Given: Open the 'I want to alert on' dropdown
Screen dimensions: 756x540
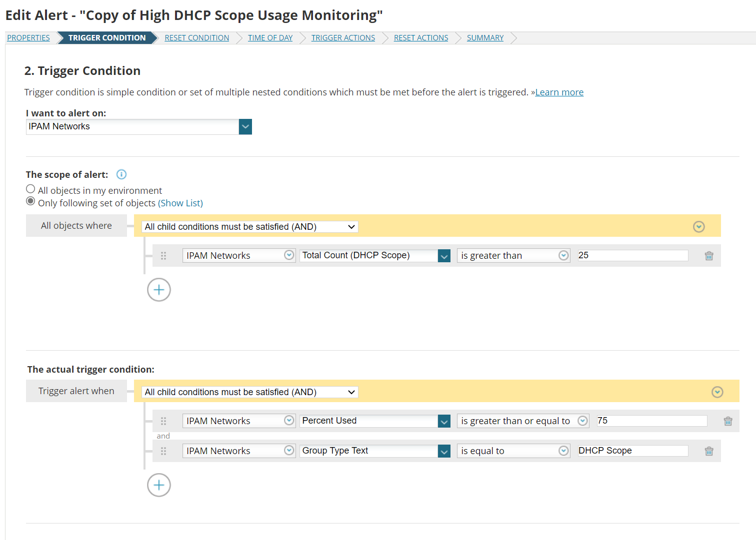Looking at the screenshot, I should click(245, 127).
